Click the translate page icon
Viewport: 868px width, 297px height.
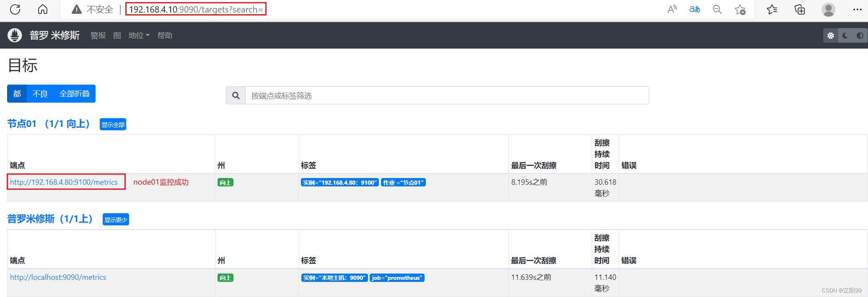click(694, 9)
